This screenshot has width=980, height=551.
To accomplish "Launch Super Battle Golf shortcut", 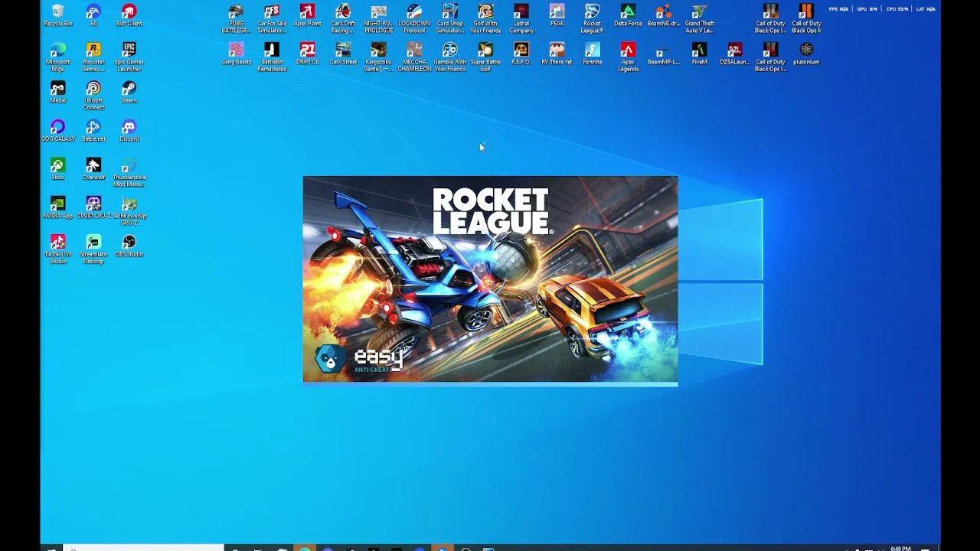I will click(x=485, y=57).
